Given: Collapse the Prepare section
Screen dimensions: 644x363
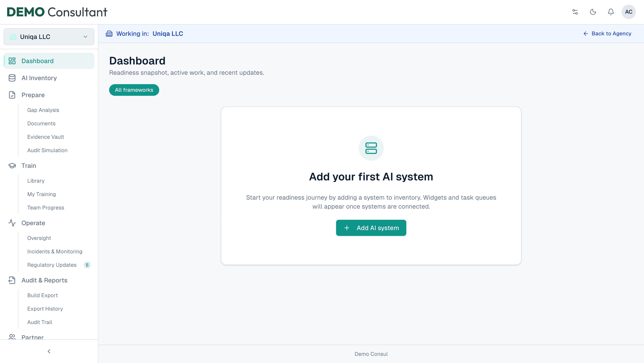Looking at the screenshot, I should 49,95.
